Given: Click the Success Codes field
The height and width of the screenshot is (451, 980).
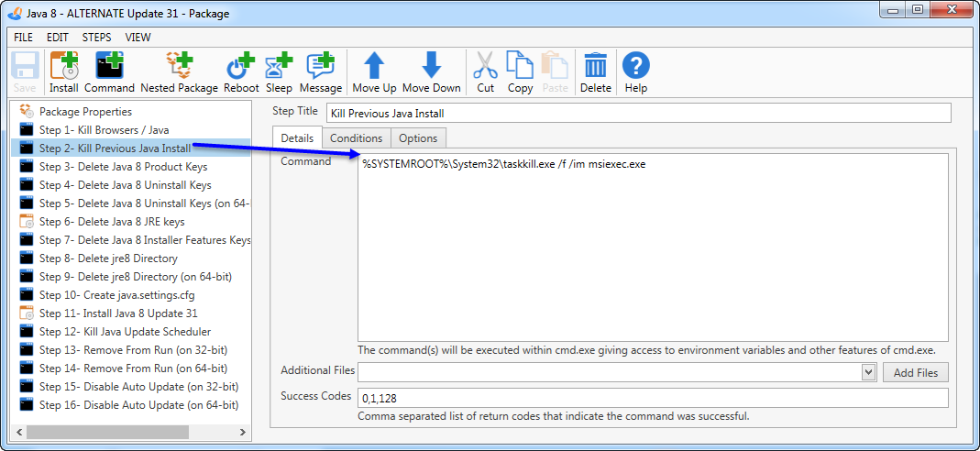Looking at the screenshot, I should 653,398.
